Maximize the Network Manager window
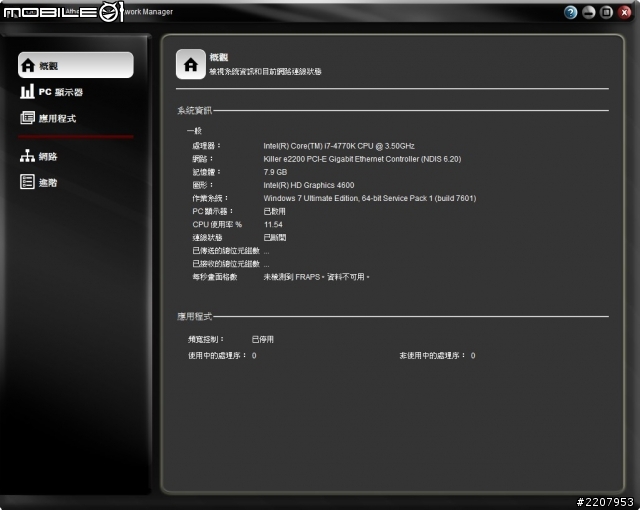Viewport: 640px width, 510px height. [607, 12]
